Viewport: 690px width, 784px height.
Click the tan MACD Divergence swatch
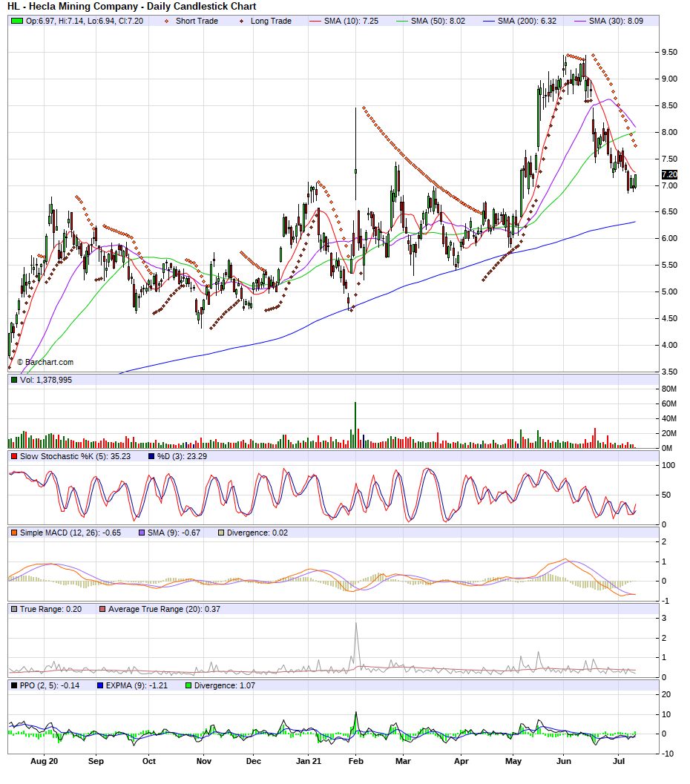[221, 533]
